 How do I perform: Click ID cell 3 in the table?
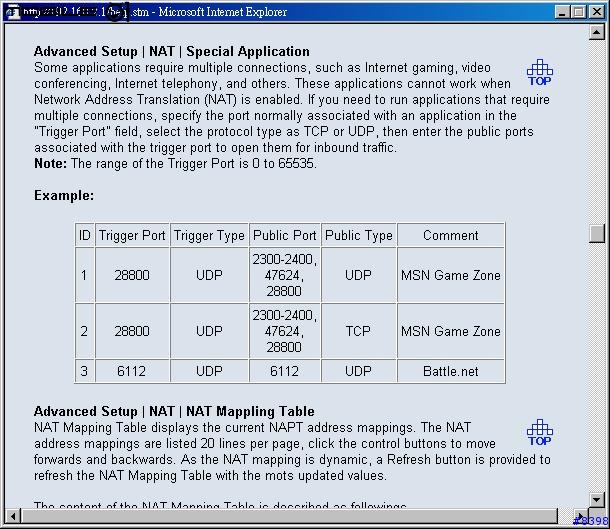coord(84,371)
